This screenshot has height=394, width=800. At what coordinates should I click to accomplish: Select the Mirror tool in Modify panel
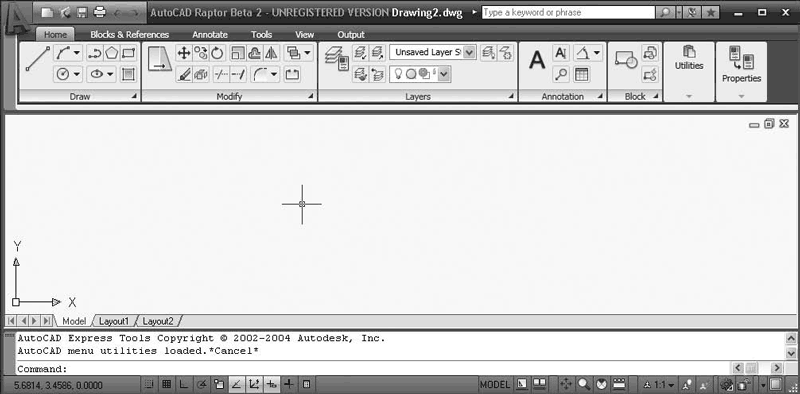pos(271,53)
